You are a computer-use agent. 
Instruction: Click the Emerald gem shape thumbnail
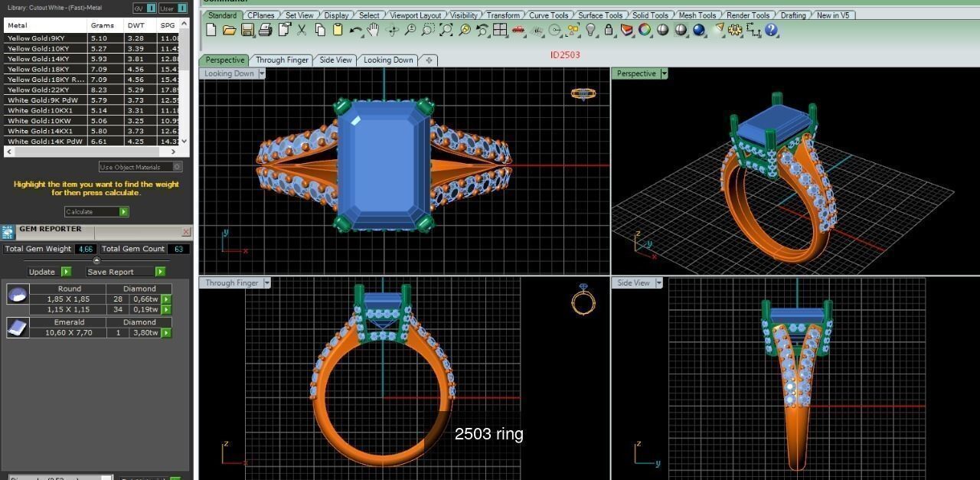pos(18,328)
